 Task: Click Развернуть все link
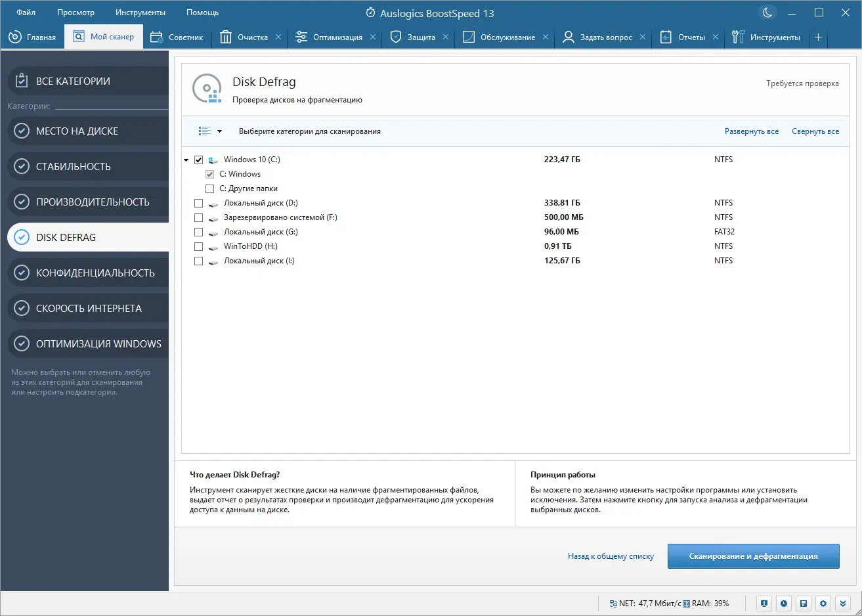coord(752,131)
